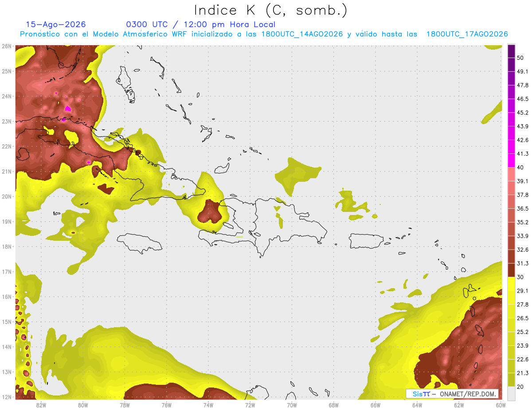532x411 pixels.
Task: Click the "1800UTC_17AGO2026" valid-until time text
Action: pyautogui.click(x=467, y=34)
